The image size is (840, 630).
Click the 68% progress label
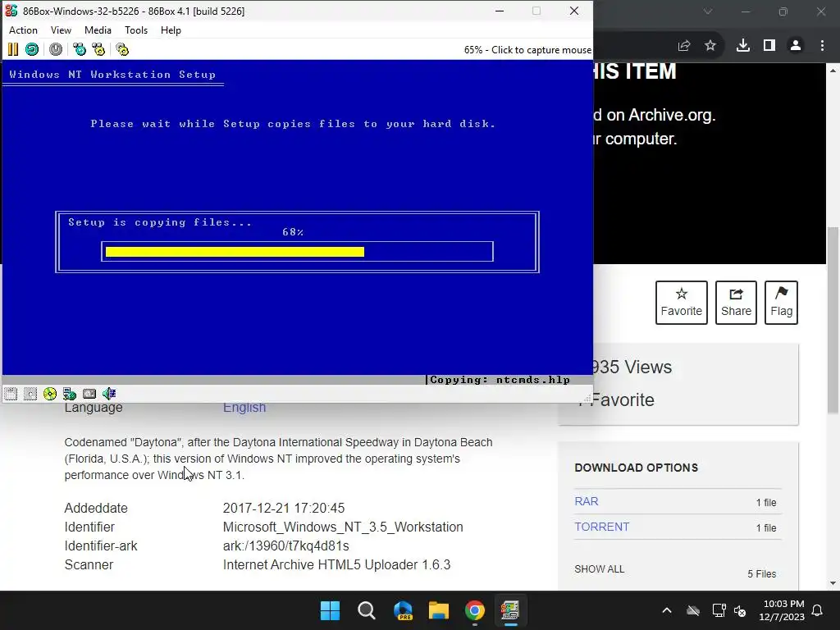point(293,232)
